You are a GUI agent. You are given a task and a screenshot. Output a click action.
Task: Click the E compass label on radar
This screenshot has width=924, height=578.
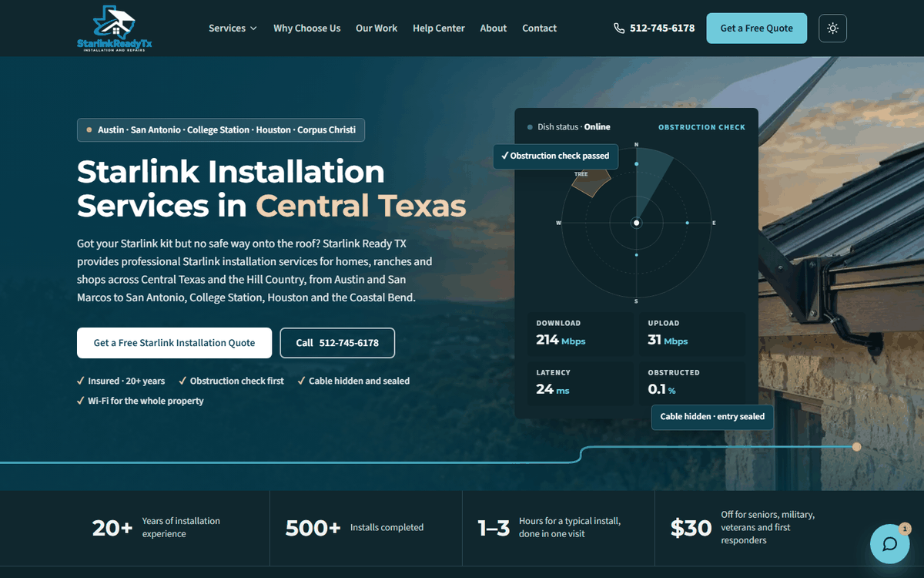click(x=714, y=223)
